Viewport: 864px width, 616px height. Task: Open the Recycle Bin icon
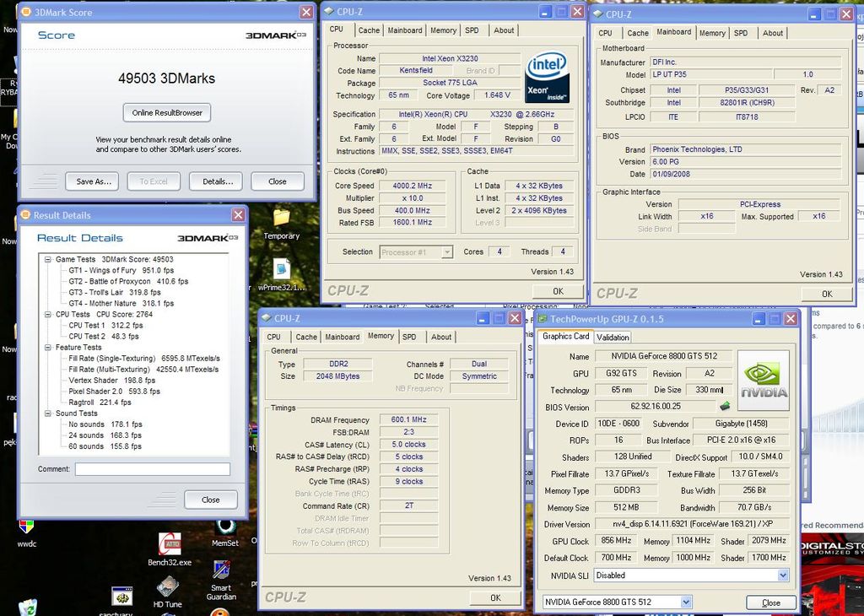[x=28, y=608]
